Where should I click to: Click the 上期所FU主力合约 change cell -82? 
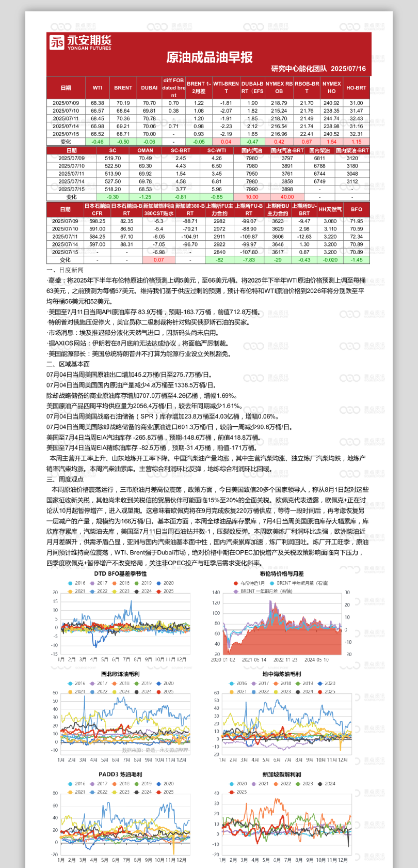point(219,260)
